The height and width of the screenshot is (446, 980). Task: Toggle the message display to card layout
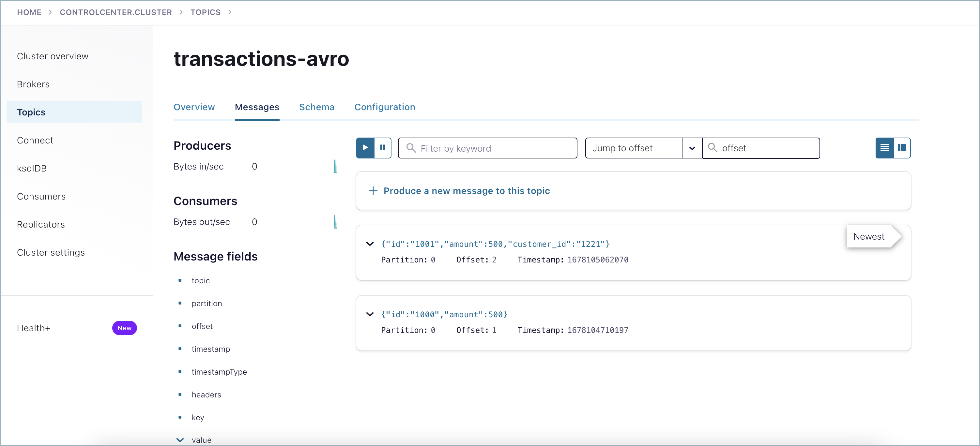click(x=902, y=148)
